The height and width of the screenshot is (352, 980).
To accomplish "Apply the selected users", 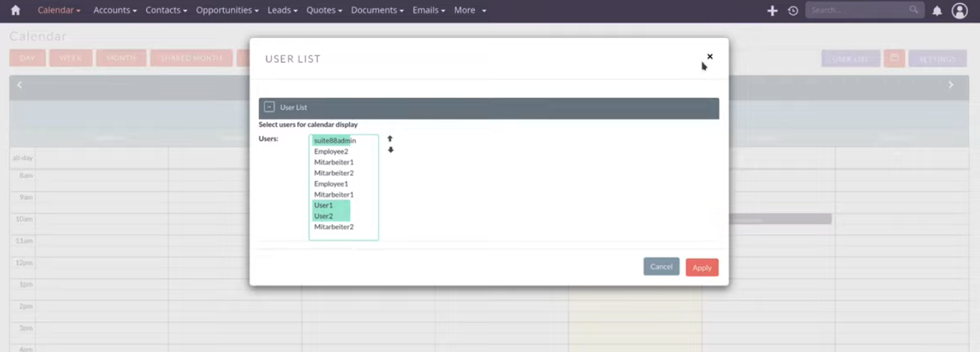I will coord(702,268).
